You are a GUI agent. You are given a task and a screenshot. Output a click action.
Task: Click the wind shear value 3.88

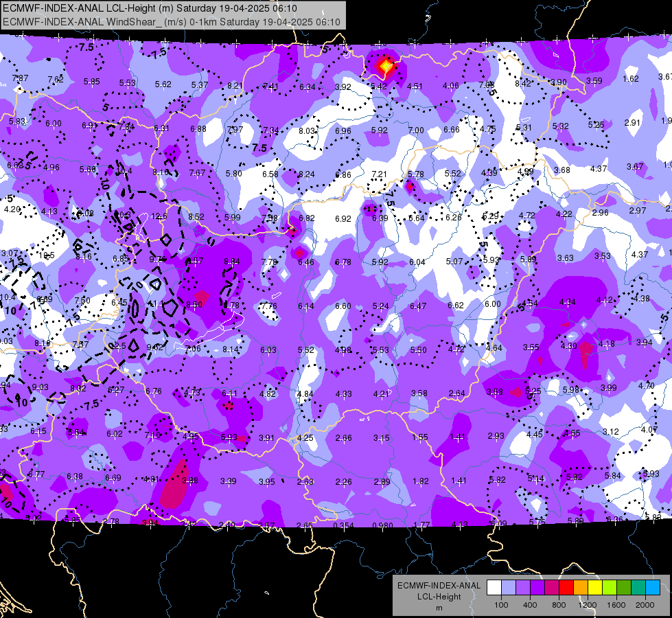pos(190,481)
